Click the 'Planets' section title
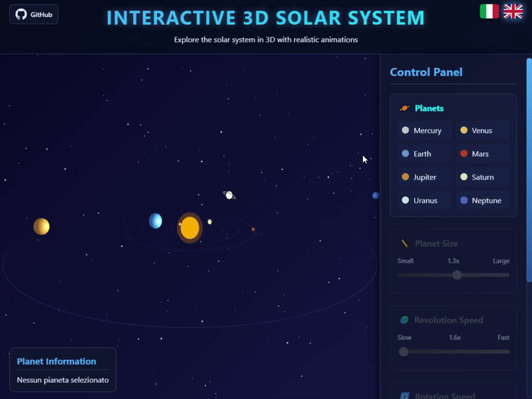This screenshot has width=532, height=399. (429, 108)
